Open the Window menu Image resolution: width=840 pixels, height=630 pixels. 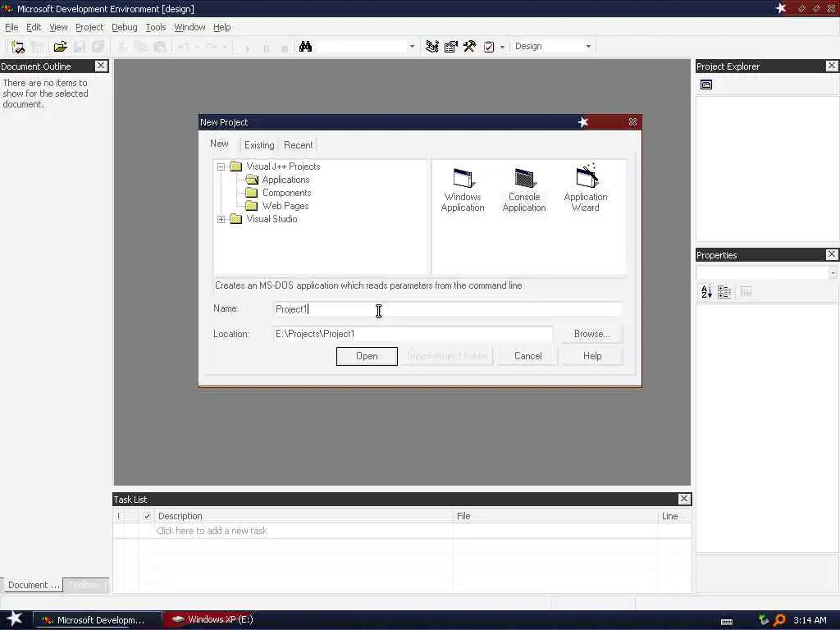pyautogui.click(x=189, y=27)
